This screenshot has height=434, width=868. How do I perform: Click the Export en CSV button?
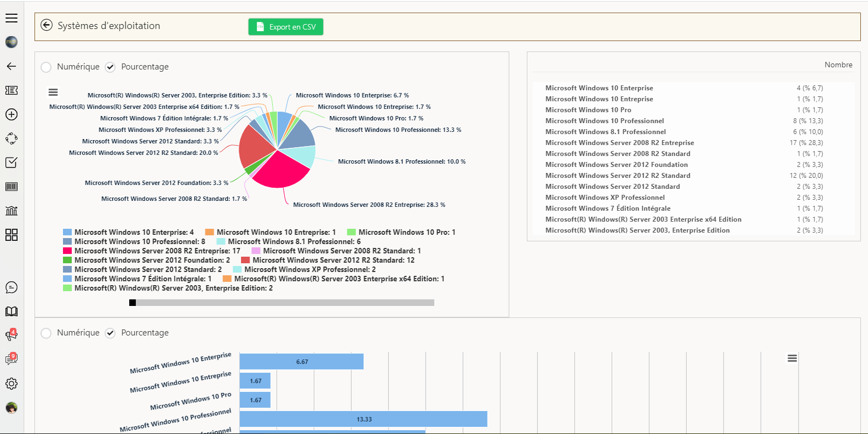286,27
